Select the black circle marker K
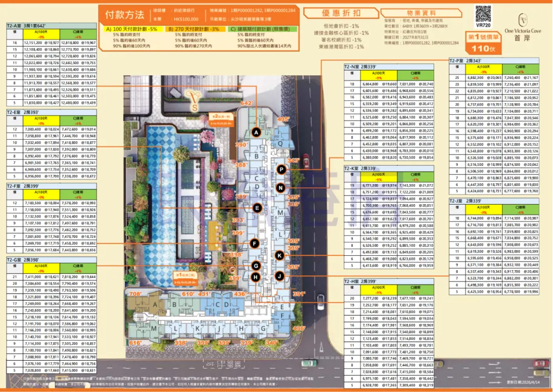The image size is (553, 392). pos(280,255)
